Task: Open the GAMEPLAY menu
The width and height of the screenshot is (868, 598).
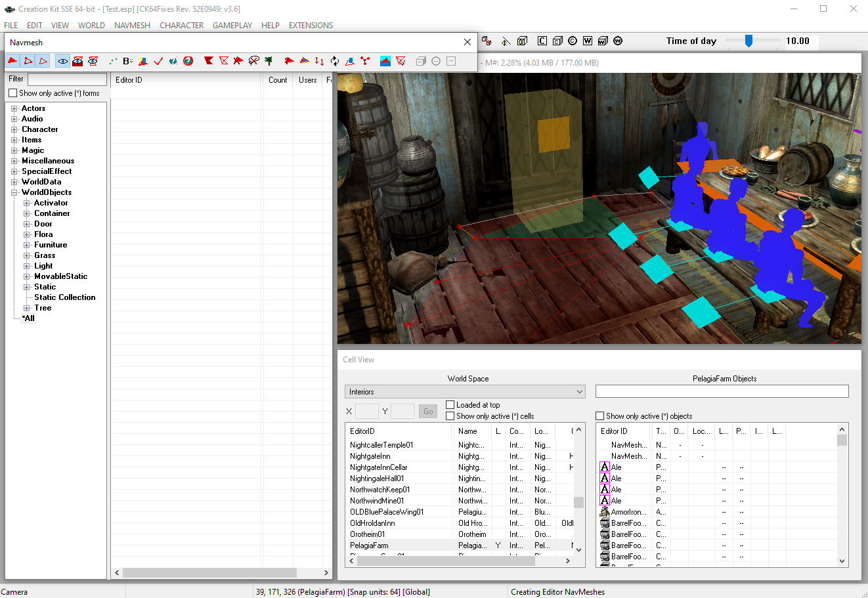Action: [232, 26]
